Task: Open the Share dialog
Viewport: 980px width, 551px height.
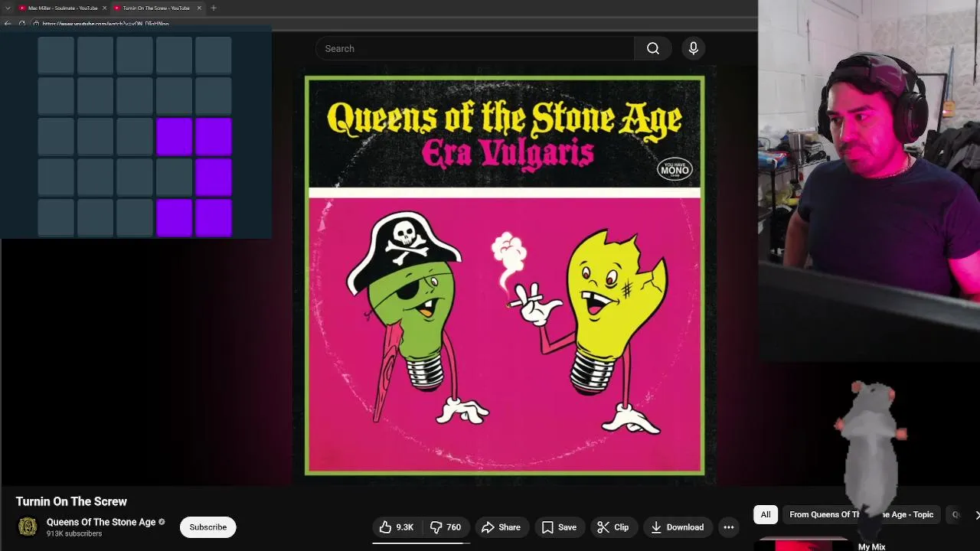Action: click(501, 527)
